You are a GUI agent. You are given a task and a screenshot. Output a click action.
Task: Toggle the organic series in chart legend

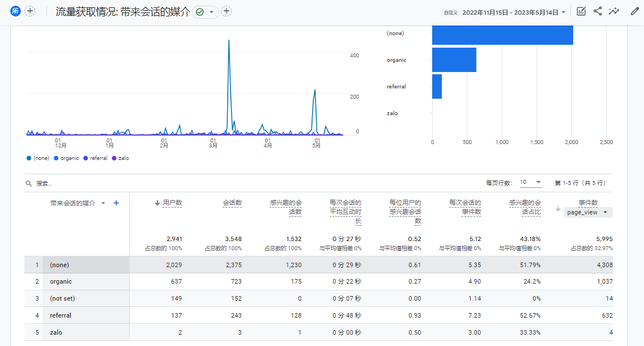(66, 158)
